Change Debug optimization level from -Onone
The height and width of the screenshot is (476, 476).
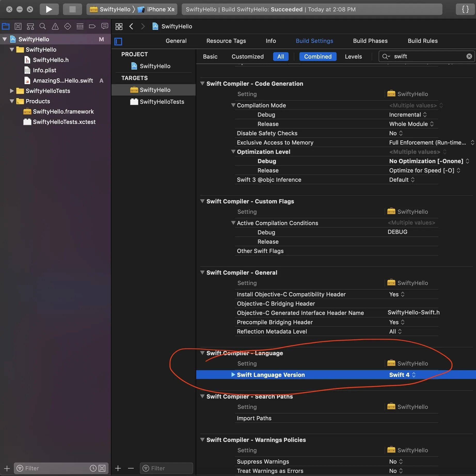(429, 161)
